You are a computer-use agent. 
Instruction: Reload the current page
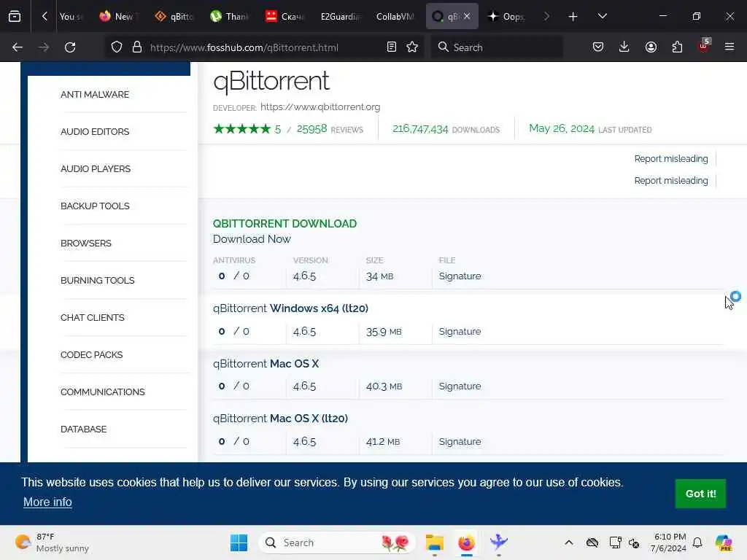(70, 47)
